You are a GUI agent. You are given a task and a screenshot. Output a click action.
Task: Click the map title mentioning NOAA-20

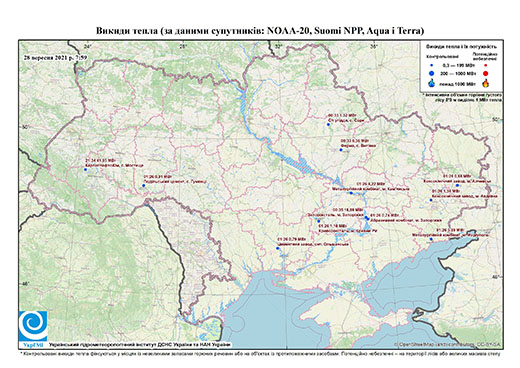260,31
